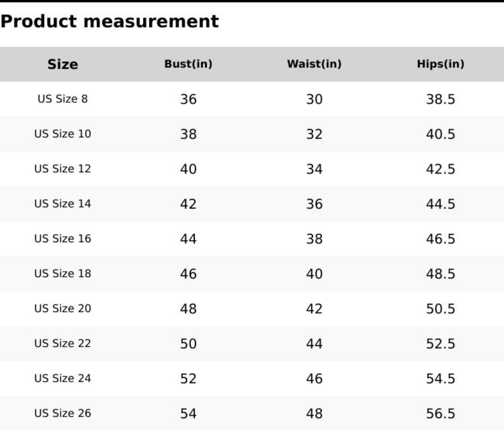Image resolution: width=504 pixels, height=430 pixels.
Task: Select the Size column header
Action: tap(63, 64)
